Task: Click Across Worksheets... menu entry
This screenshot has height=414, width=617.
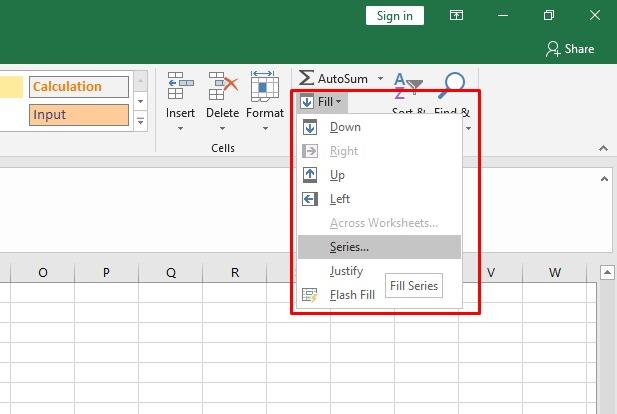Action: pos(379,223)
